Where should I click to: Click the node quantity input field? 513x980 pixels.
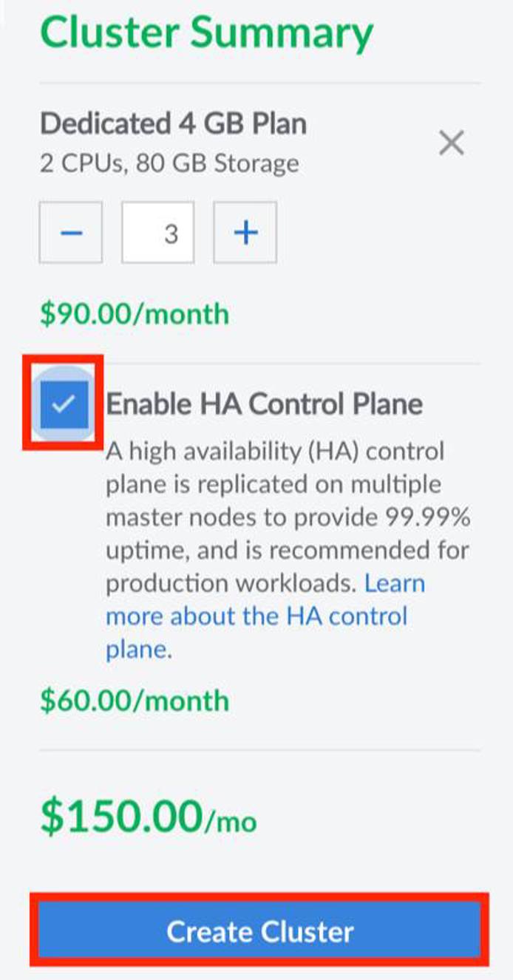coord(158,233)
